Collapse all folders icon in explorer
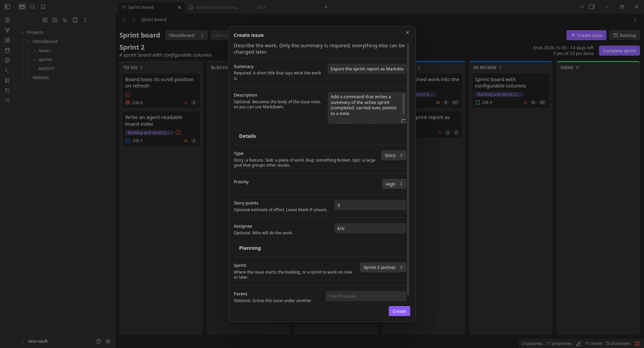 point(85,20)
